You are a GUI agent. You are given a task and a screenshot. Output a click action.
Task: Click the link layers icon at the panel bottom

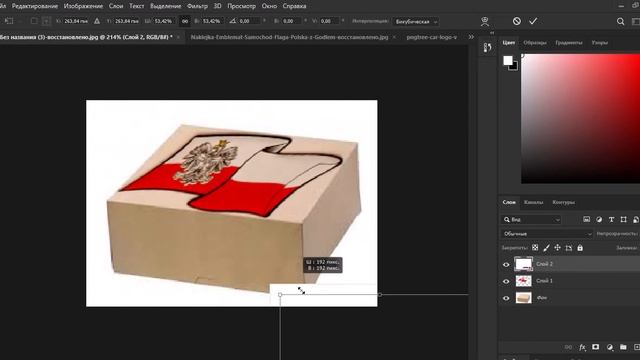(x=568, y=347)
